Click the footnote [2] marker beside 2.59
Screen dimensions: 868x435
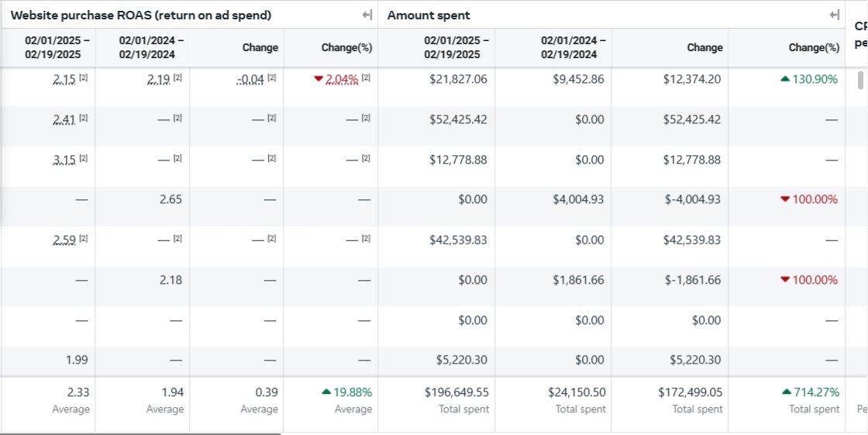(84, 239)
